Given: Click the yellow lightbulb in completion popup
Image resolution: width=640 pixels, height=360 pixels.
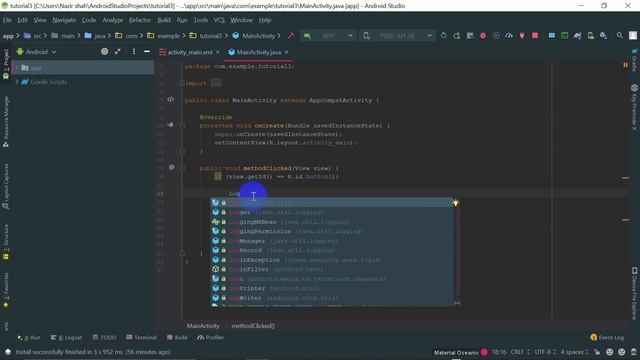Looking at the screenshot, I should 456,202.
